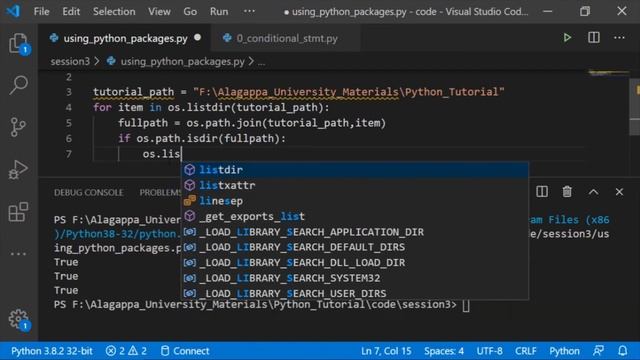Open Source Control view
This screenshot has width=640, height=360.
click(18, 127)
